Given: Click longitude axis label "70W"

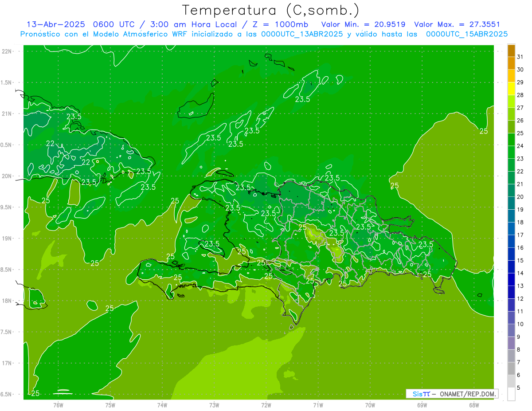Looking at the screenshot, I should coord(370,405).
